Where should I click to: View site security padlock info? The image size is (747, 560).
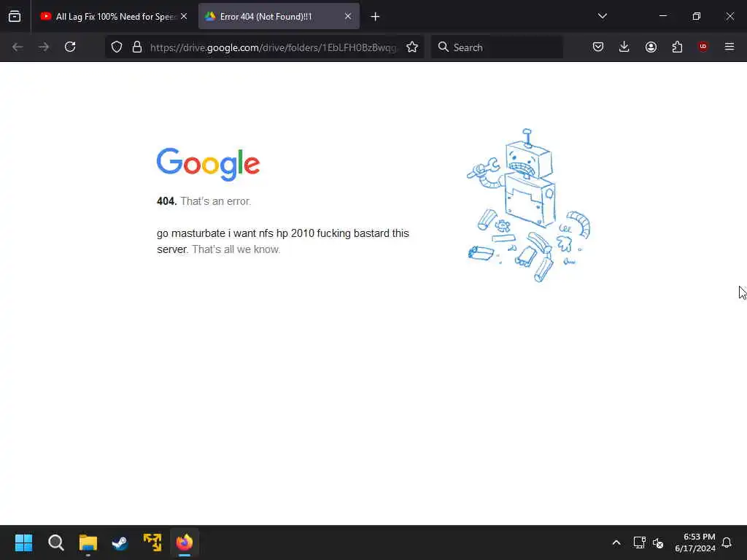137,47
